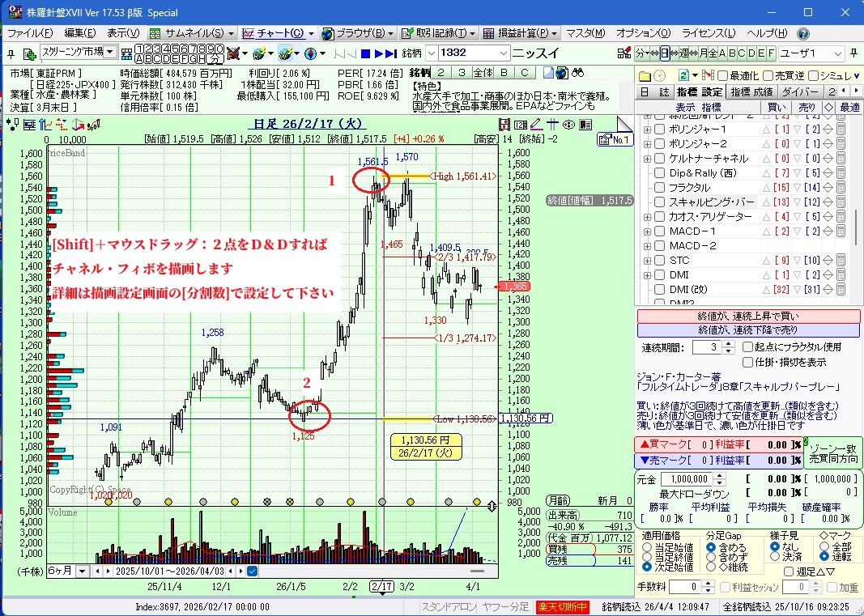Image resolution: width=864 pixels, height=616 pixels.
Task: Select the pencil drawing tool above chart
Action: tap(536, 125)
